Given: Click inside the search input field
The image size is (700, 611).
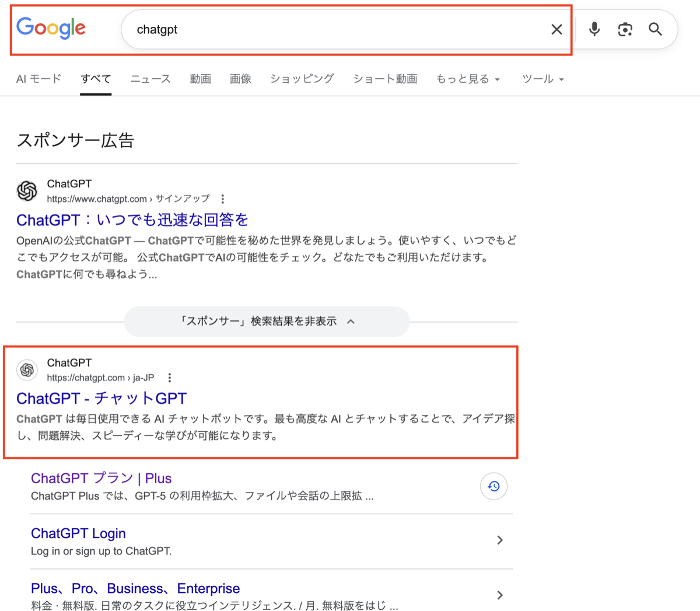Looking at the screenshot, I should coord(292,29).
